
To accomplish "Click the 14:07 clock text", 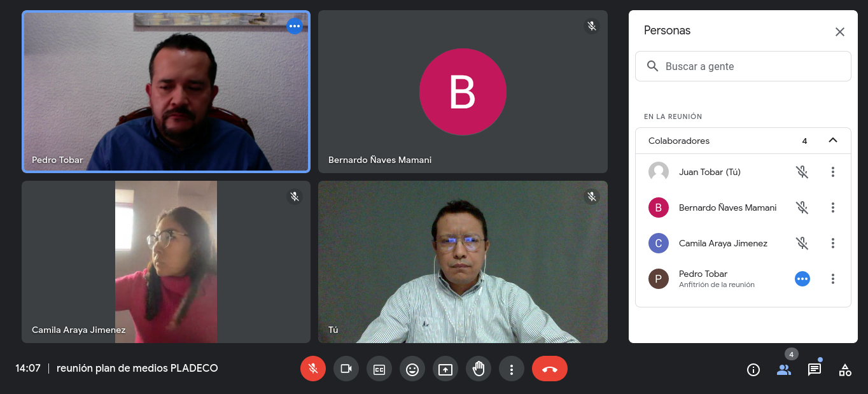I will point(28,368).
